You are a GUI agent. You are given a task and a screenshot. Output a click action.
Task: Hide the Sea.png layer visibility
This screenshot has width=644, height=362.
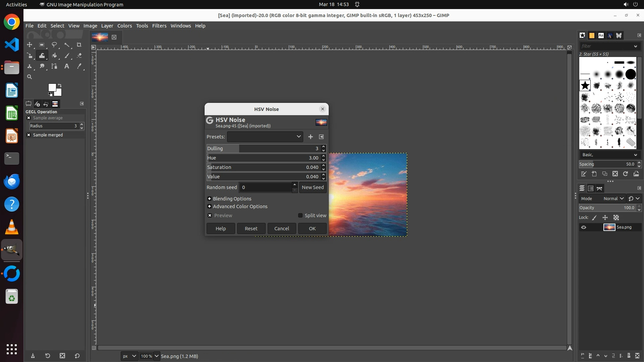click(584, 227)
